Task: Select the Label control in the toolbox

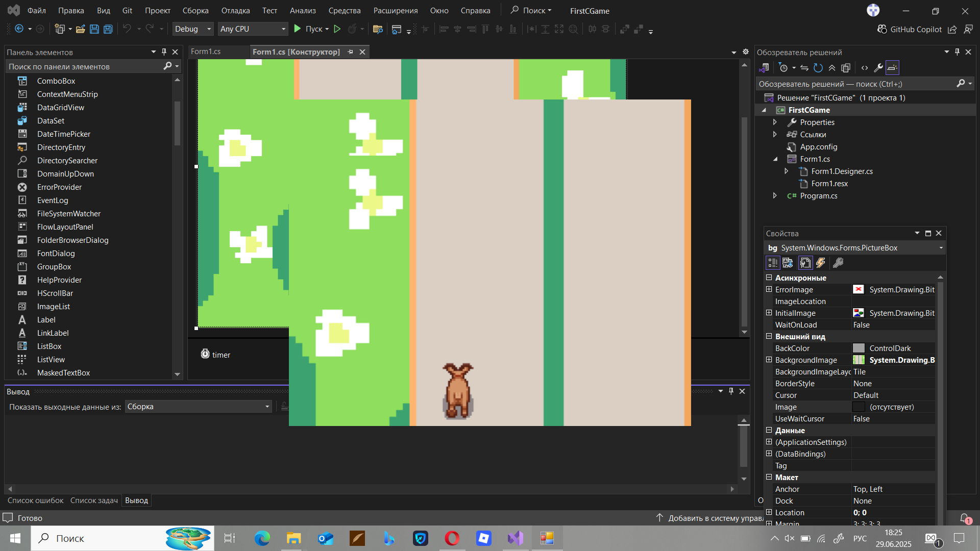Action: pos(46,320)
